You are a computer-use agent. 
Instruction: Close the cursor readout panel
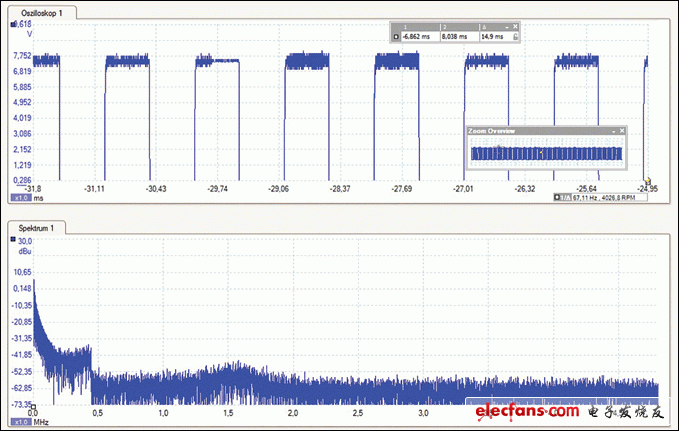515,26
